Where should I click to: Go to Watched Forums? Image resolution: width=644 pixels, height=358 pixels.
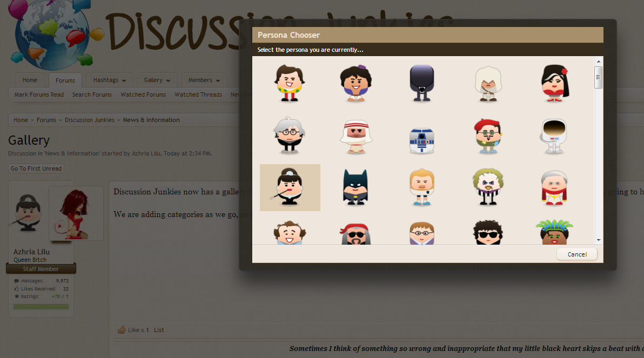tap(143, 94)
